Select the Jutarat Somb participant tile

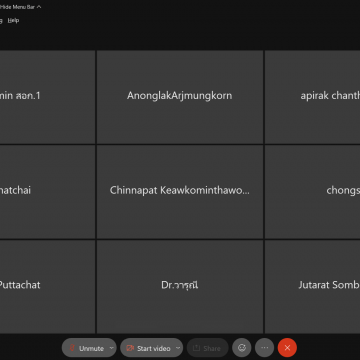pos(313,287)
